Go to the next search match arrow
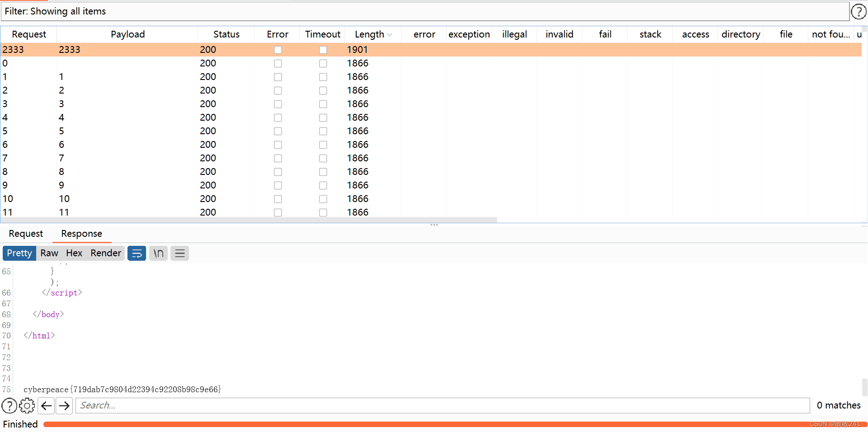Screen dimensions: 868x432 [x=64, y=406]
